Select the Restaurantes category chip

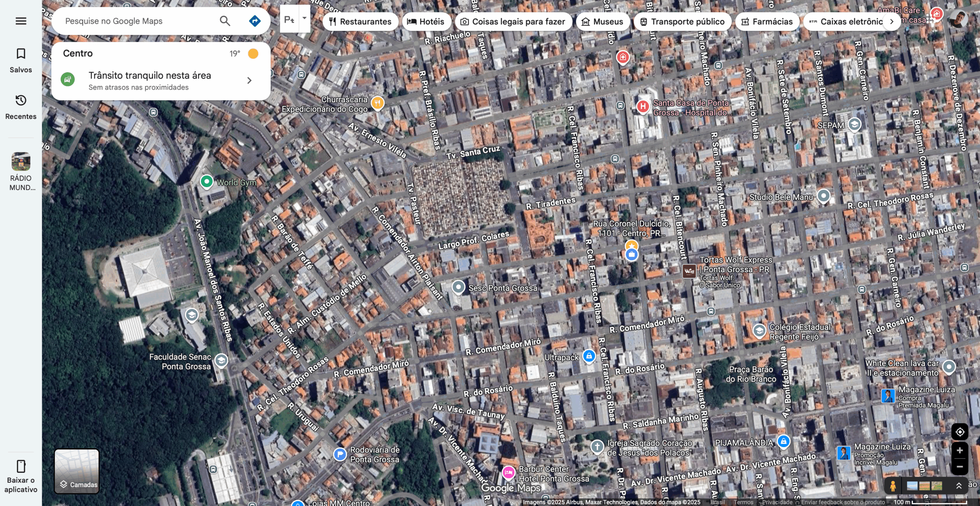pos(360,21)
